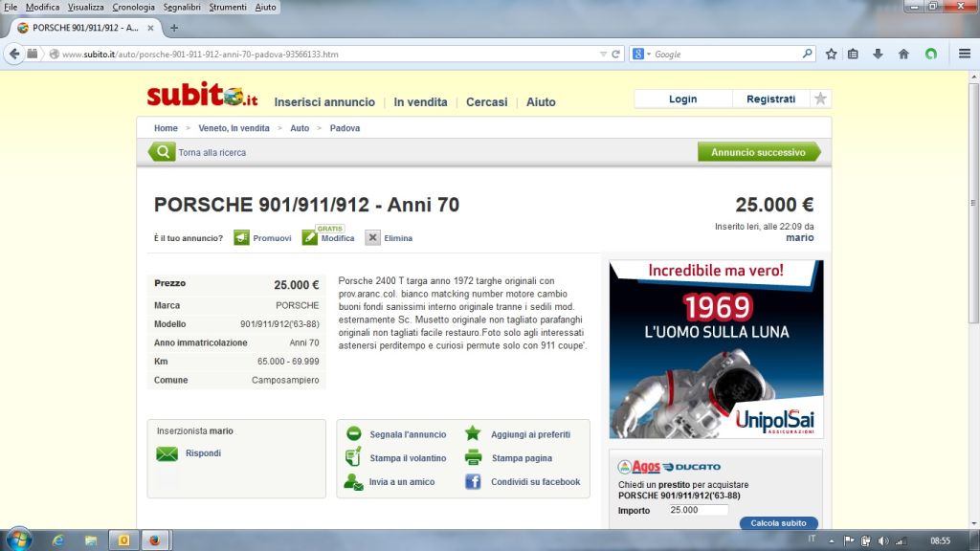Image resolution: width=980 pixels, height=551 pixels.
Task: Open the In vendita section
Action: coord(421,101)
